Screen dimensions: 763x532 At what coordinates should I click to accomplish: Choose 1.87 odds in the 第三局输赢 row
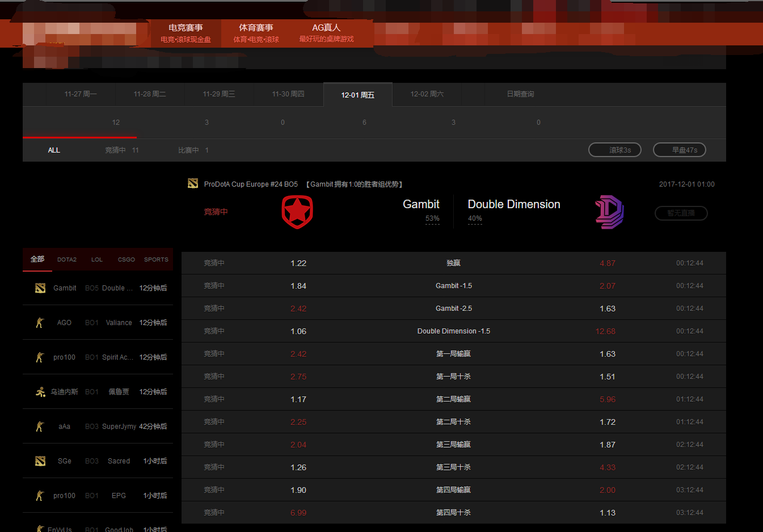pyautogui.click(x=608, y=445)
